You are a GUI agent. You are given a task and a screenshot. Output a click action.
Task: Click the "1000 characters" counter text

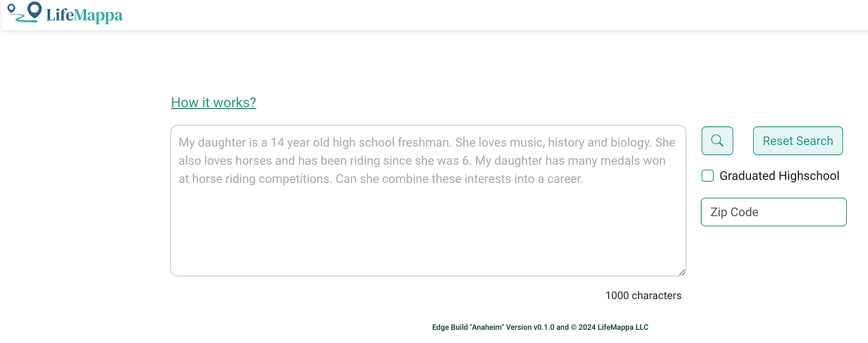643,296
